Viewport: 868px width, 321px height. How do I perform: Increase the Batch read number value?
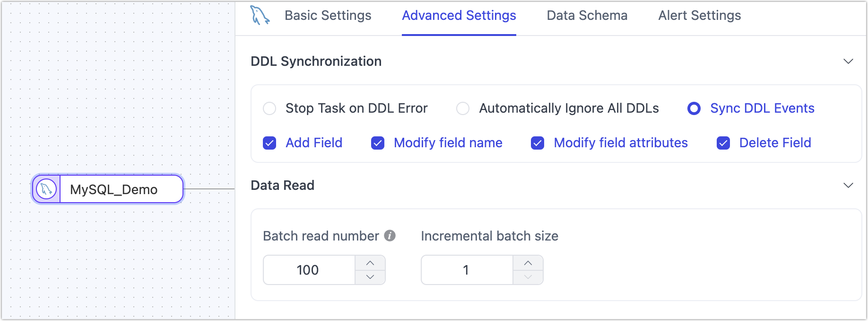[370, 263]
